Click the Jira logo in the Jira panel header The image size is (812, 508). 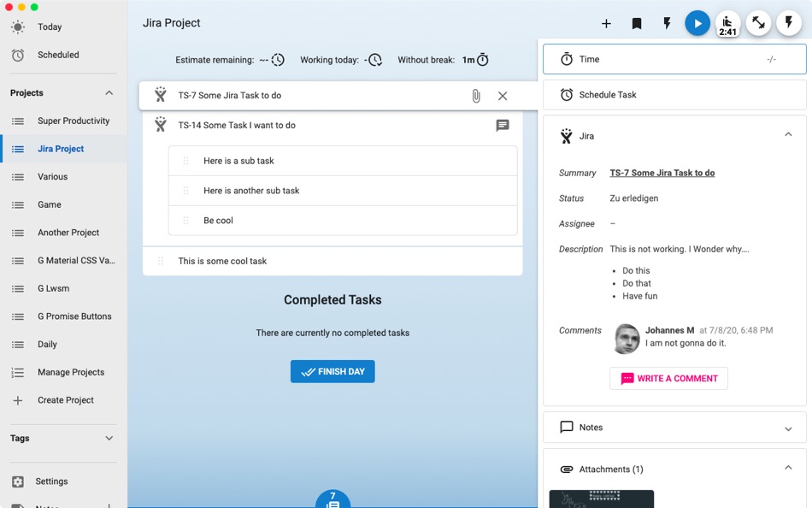coord(567,136)
